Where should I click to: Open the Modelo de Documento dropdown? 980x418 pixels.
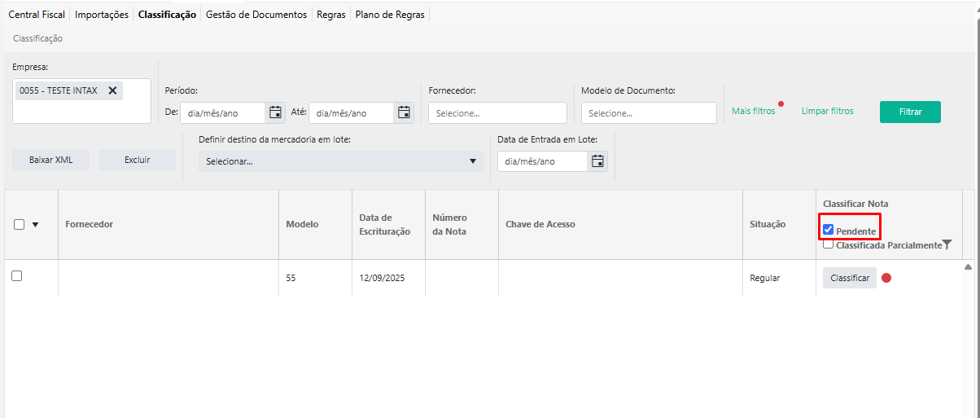click(x=649, y=113)
